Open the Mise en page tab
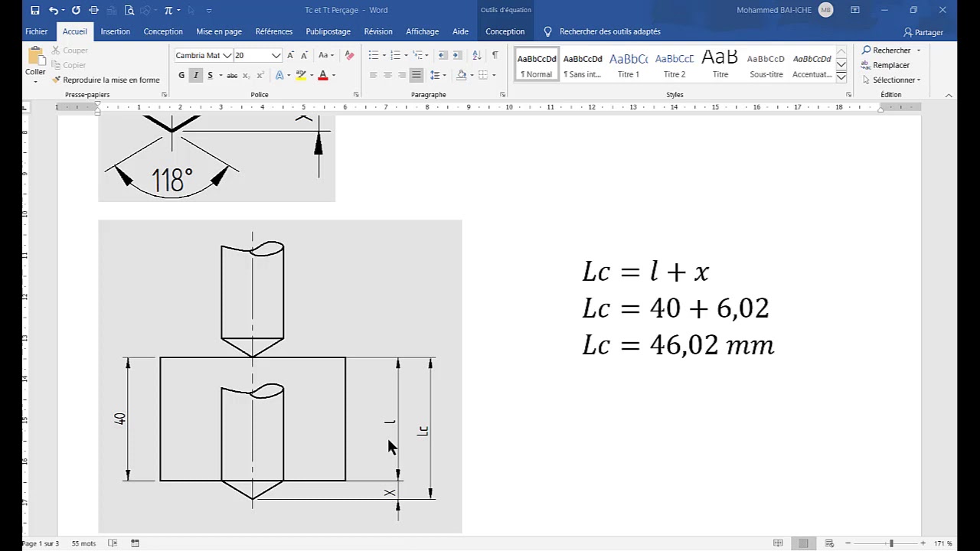The height and width of the screenshot is (551, 980). [219, 31]
